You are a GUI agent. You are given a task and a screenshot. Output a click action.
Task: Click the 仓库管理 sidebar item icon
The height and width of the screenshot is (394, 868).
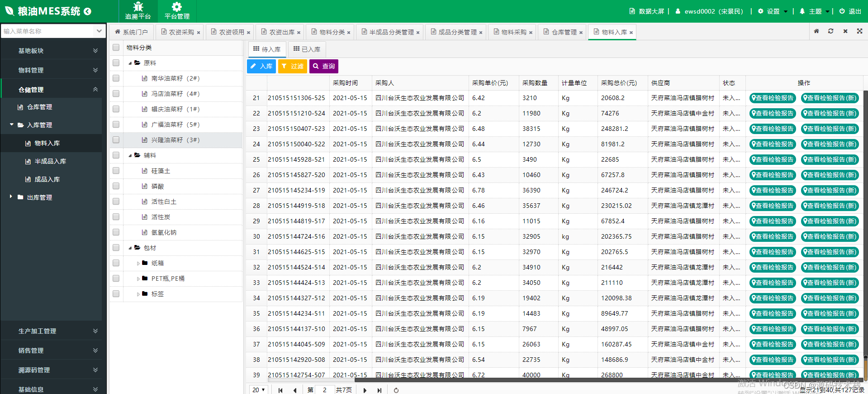(x=20, y=107)
